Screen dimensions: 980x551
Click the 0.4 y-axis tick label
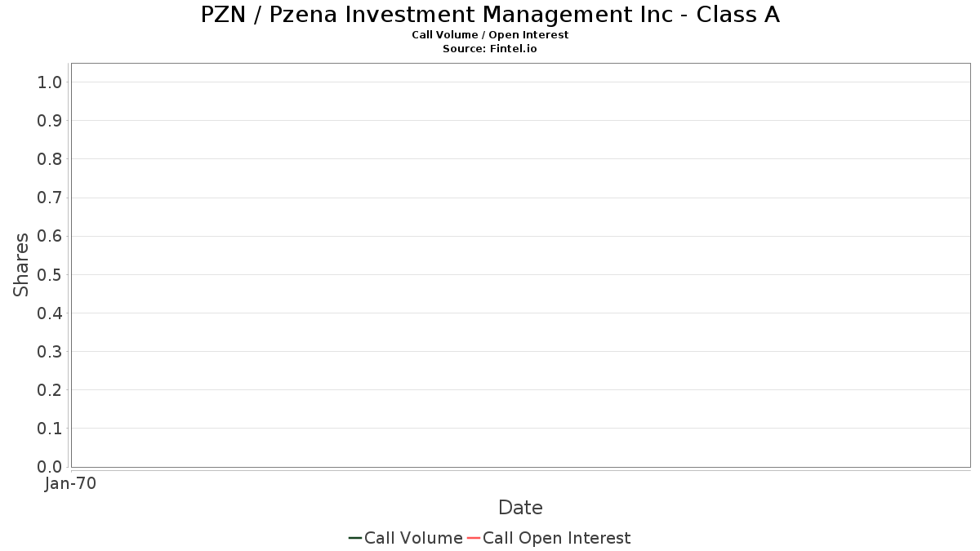(50, 313)
